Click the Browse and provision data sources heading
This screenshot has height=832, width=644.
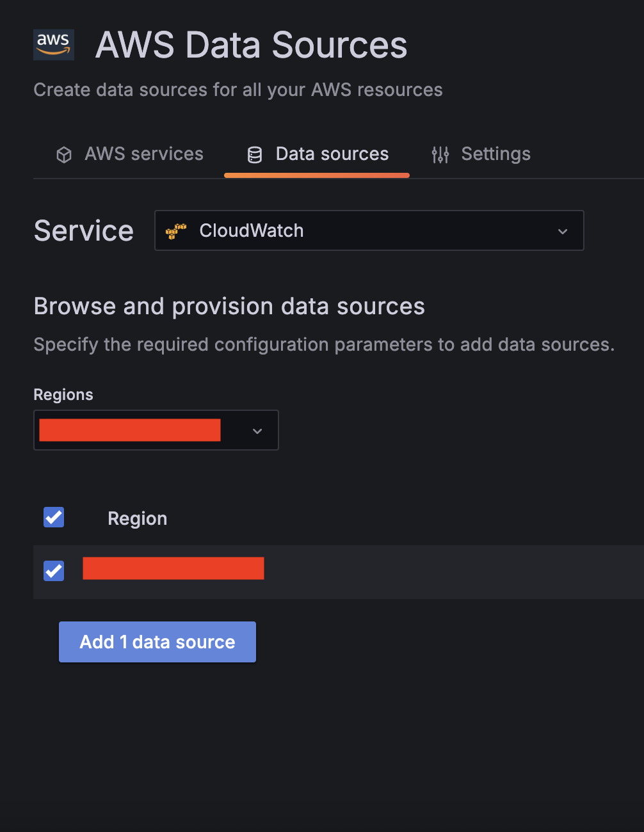point(229,307)
